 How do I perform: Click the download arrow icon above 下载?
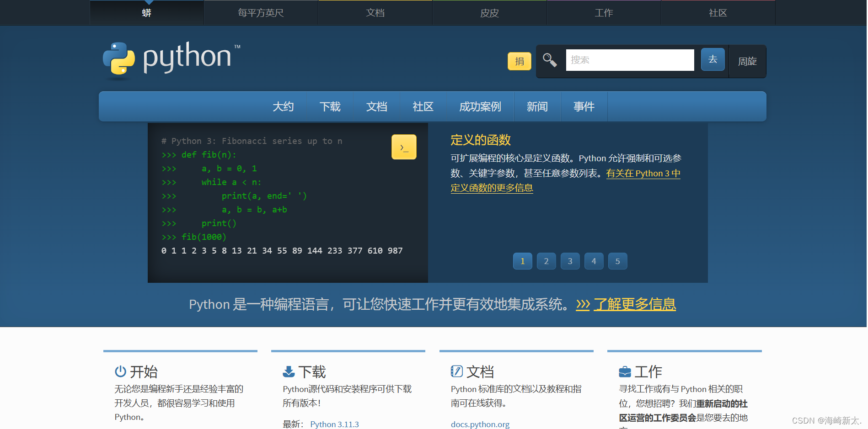[x=289, y=371]
